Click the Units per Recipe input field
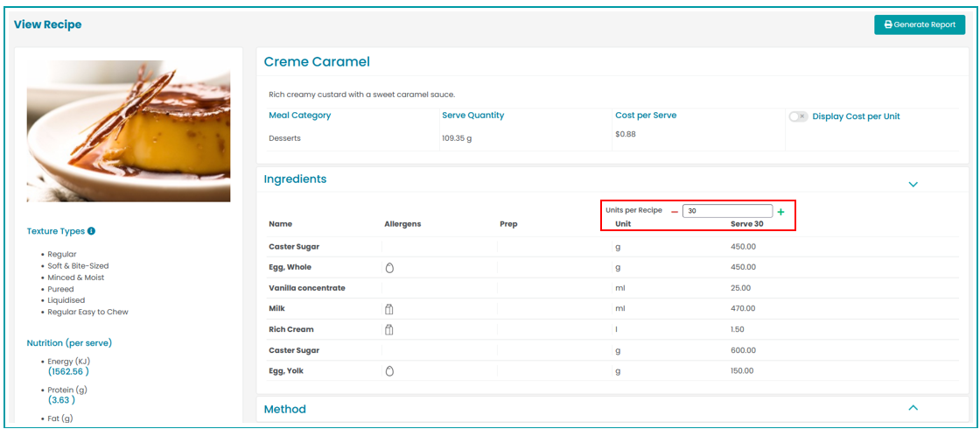 [x=727, y=211]
